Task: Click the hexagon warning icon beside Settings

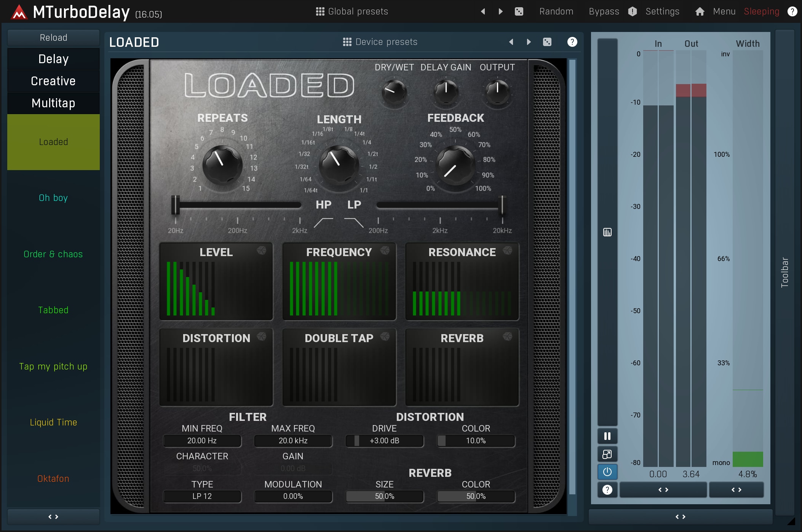Action: [x=633, y=11]
